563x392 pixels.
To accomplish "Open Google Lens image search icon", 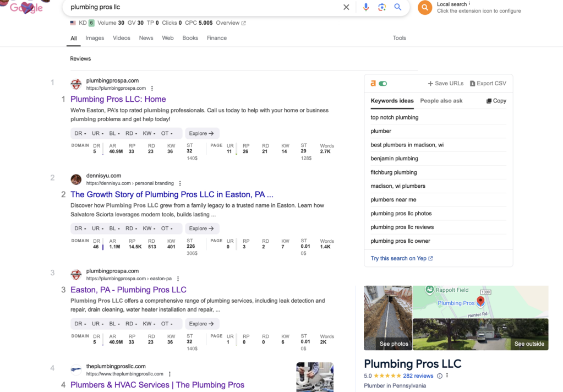I will pos(382,7).
